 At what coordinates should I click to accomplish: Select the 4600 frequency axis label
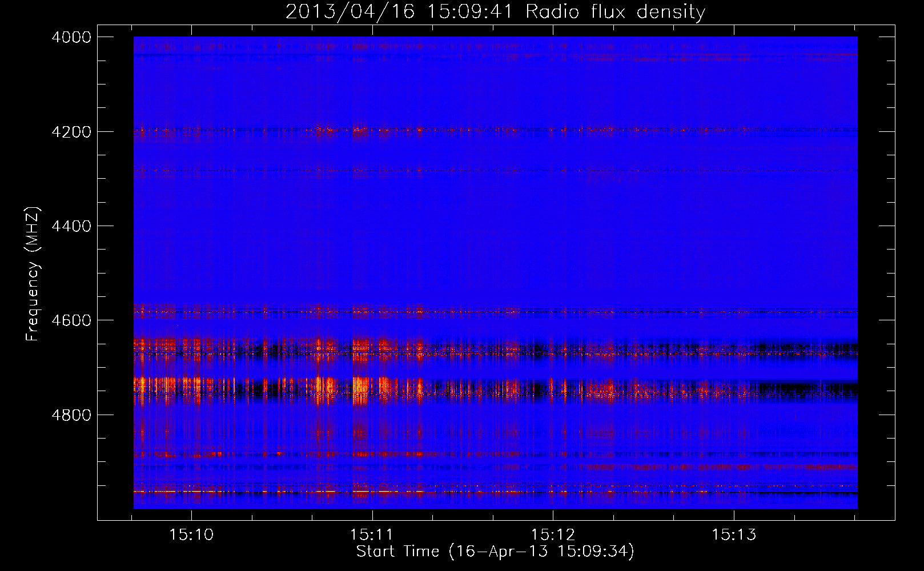(x=71, y=320)
